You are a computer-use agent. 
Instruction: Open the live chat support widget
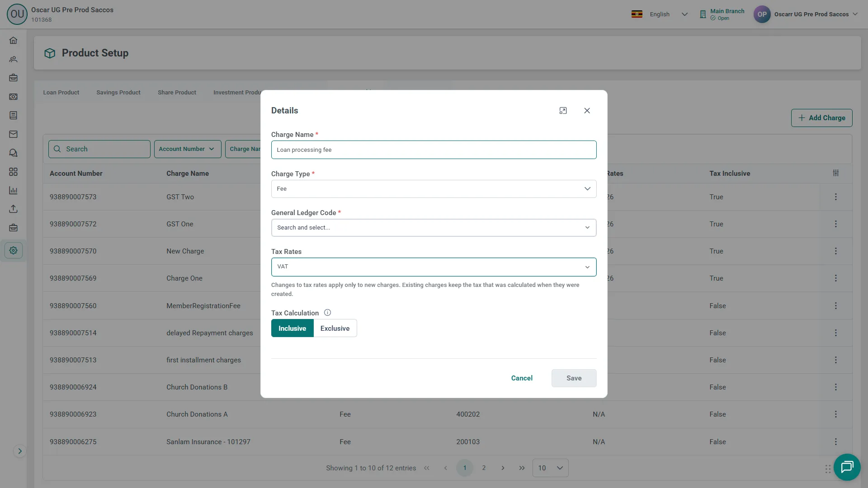click(x=847, y=467)
